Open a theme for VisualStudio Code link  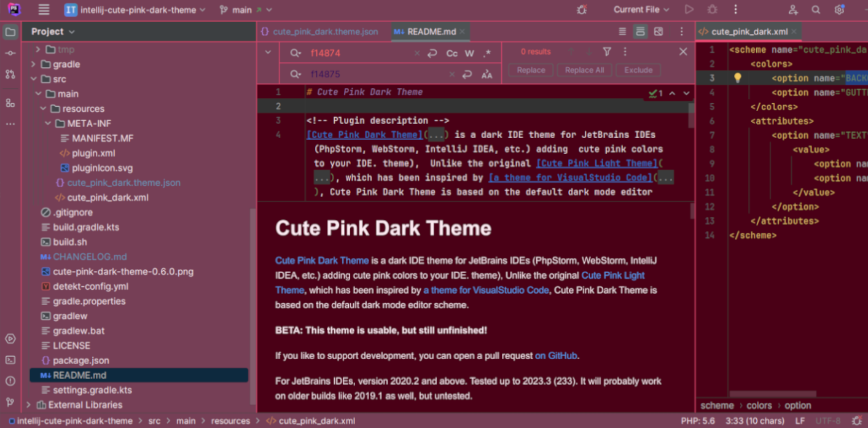(x=486, y=290)
